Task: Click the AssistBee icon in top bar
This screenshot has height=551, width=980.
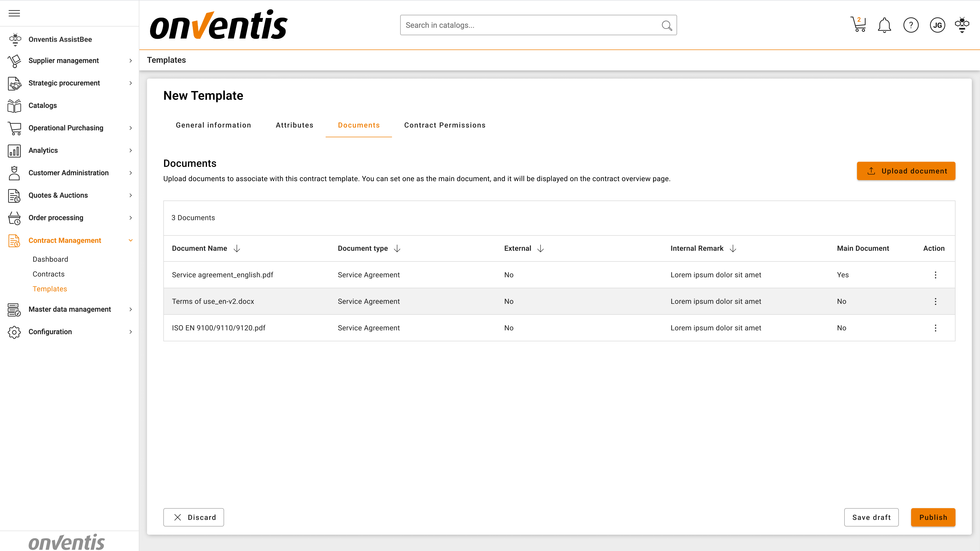Action: pyautogui.click(x=962, y=25)
